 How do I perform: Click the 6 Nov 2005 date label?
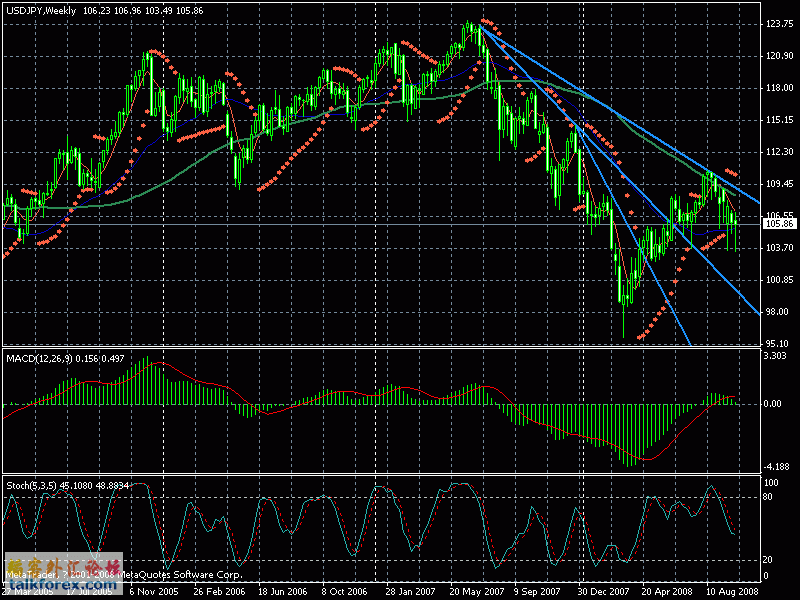[154, 592]
